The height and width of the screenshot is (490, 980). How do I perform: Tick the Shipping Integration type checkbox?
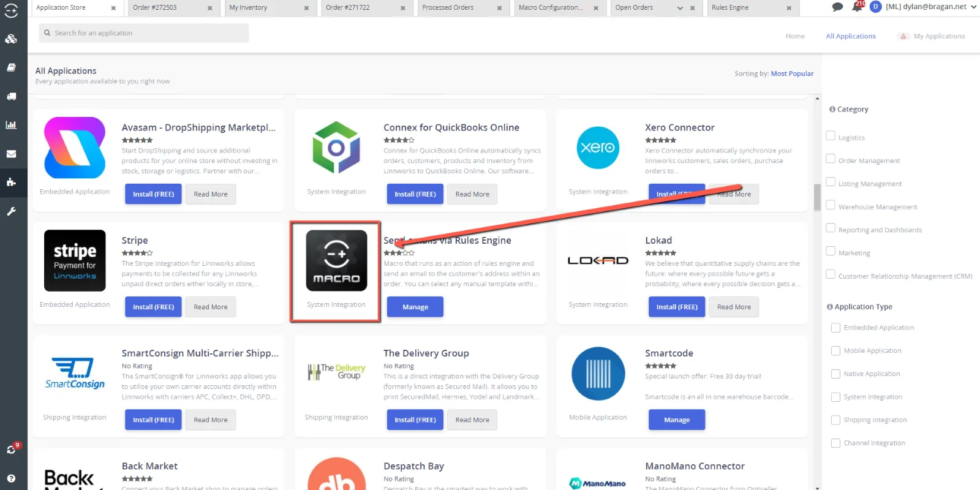point(835,420)
